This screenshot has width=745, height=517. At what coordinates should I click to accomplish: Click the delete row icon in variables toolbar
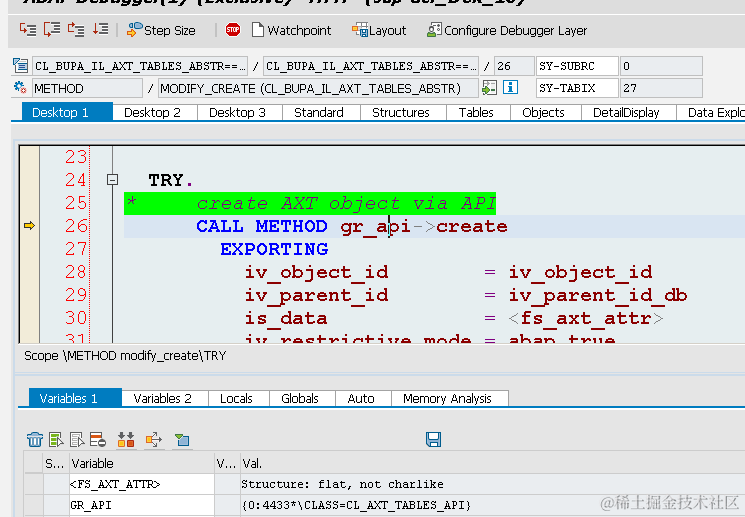point(98,440)
